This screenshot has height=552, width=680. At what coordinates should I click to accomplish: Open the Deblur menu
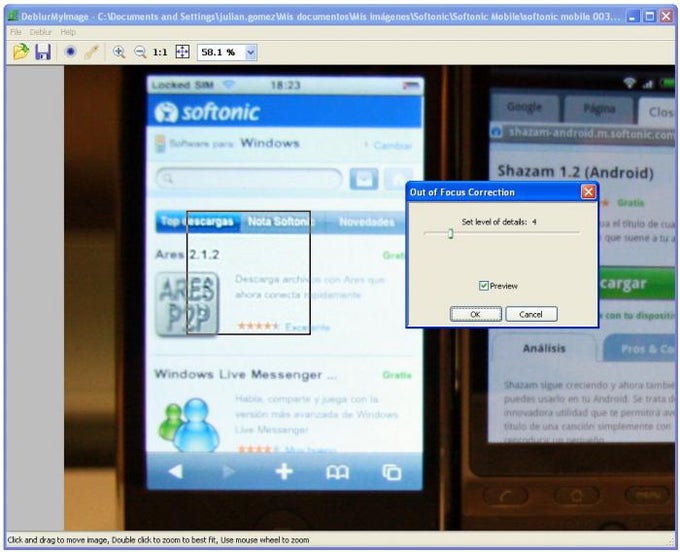click(x=40, y=32)
